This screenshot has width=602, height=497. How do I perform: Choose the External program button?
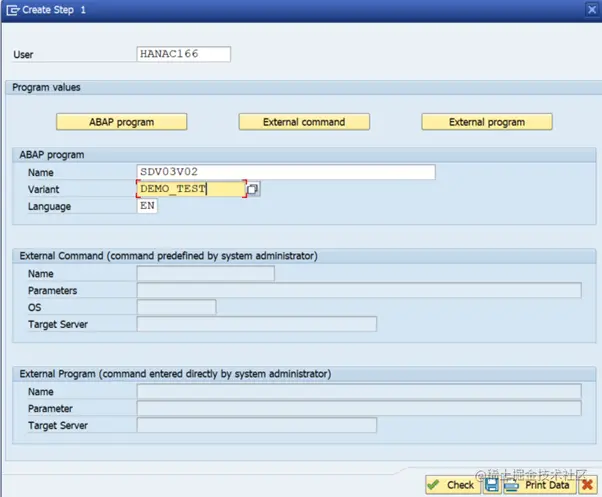[x=487, y=122]
